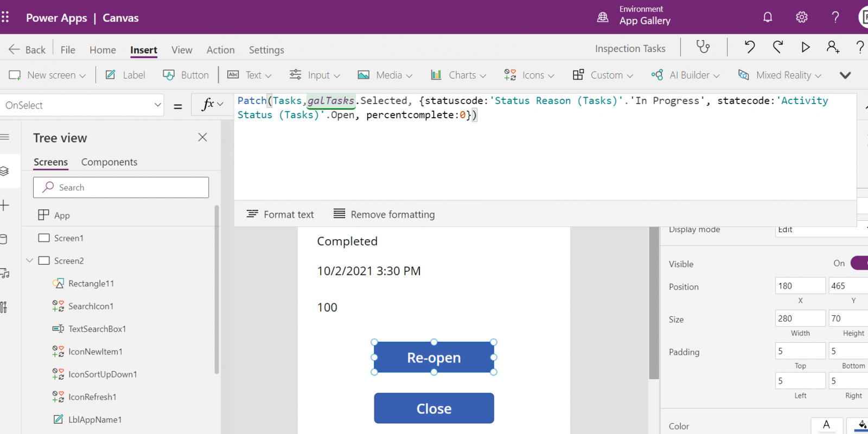This screenshot has height=434, width=868.
Task: Switch to the Insert tab
Action: 144,49
